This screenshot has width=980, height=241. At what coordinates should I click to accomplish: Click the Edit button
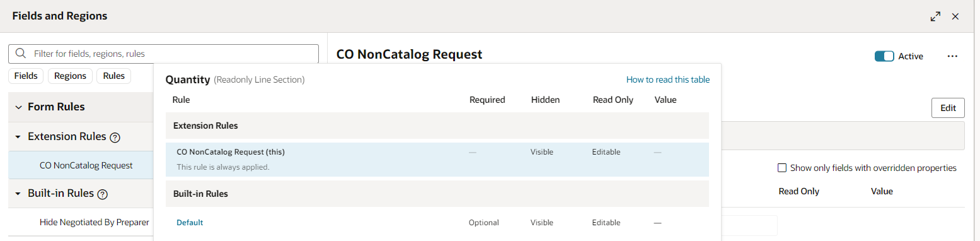click(948, 108)
